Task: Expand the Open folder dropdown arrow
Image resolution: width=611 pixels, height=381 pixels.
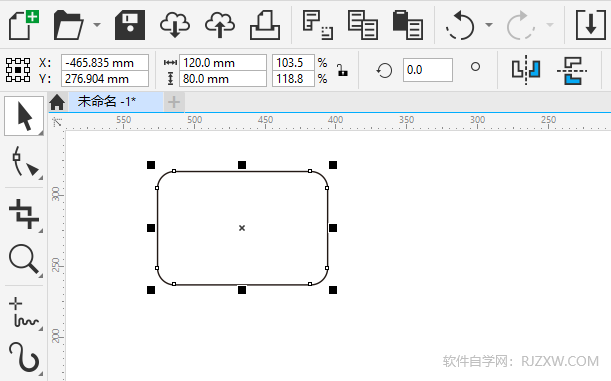Action: tap(97, 25)
